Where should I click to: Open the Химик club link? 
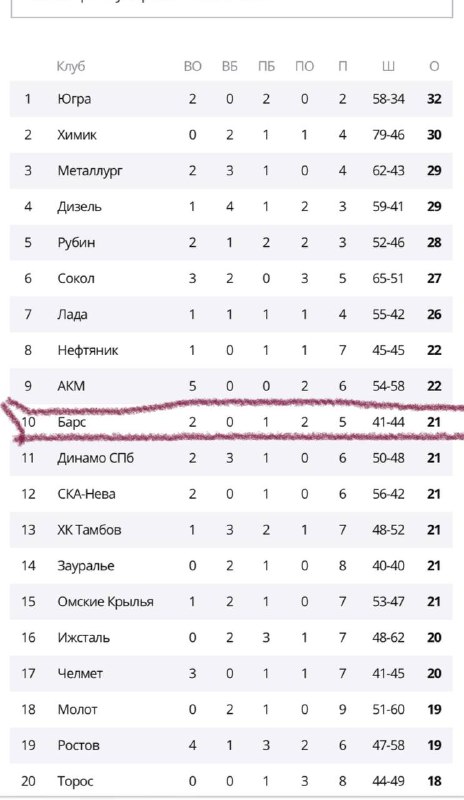pyautogui.click(x=77, y=135)
